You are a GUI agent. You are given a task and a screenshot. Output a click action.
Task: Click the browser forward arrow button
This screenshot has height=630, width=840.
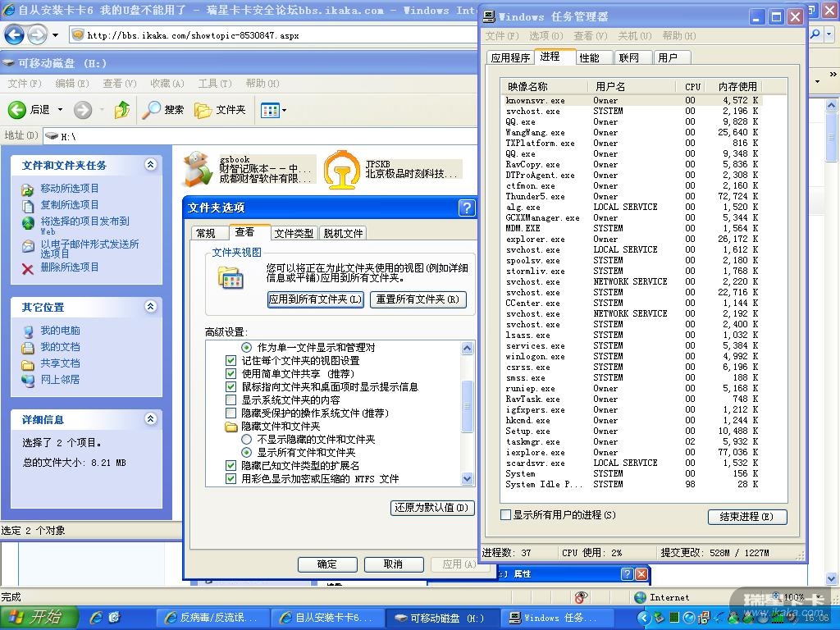tap(37, 35)
